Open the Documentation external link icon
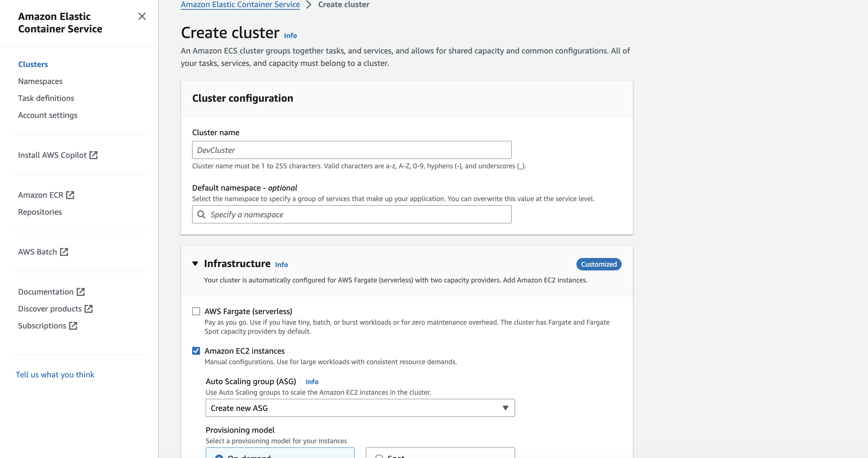The width and height of the screenshot is (868, 458). click(81, 292)
